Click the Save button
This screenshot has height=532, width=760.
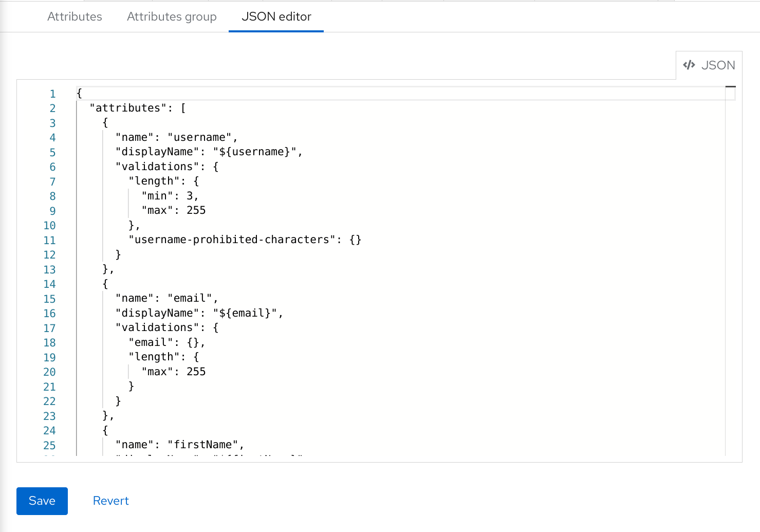click(x=42, y=501)
